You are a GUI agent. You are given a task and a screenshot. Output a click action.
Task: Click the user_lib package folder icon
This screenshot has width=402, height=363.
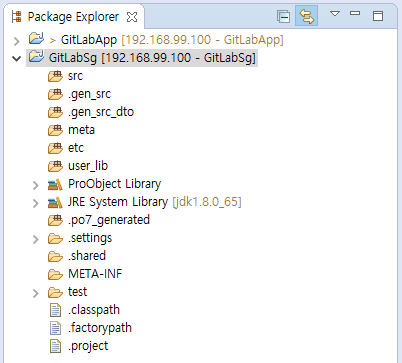[x=55, y=166]
